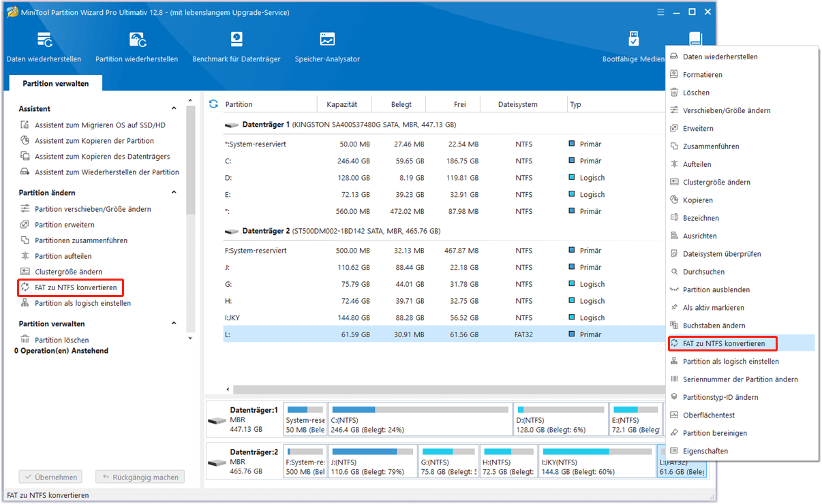Start Assistent zum Wiederherstellen der Partition
This screenshot has width=822, height=504.
pyautogui.click(x=100, y=172)
